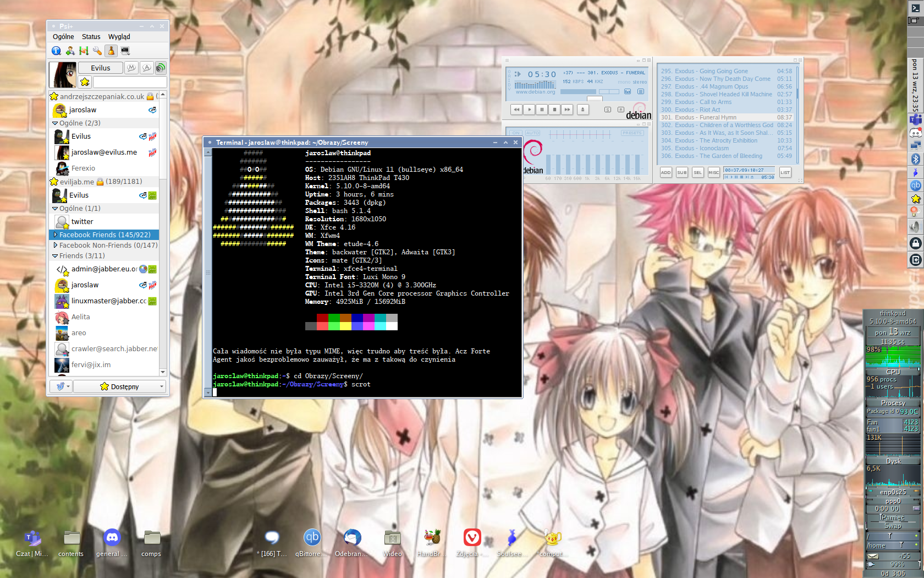Adjust the 60 Hz equalizer band slider
924x578 pixels.
(548, 165)
